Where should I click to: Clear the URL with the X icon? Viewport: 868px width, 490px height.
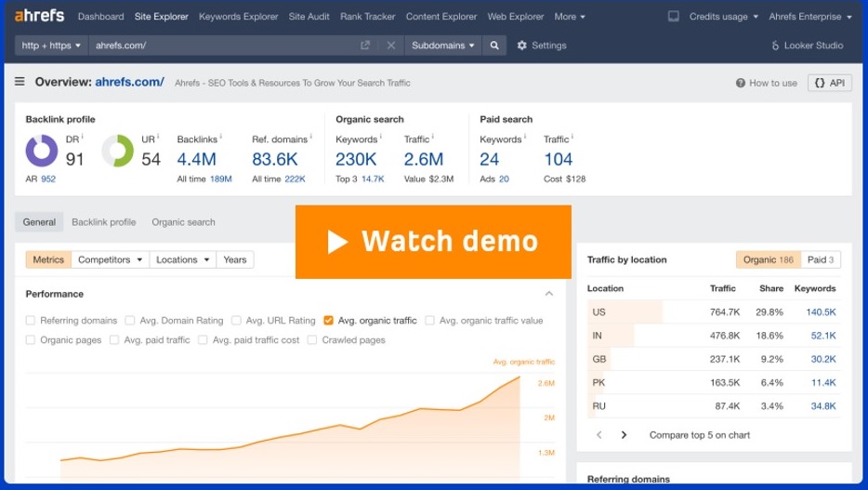tap(391, 46)
